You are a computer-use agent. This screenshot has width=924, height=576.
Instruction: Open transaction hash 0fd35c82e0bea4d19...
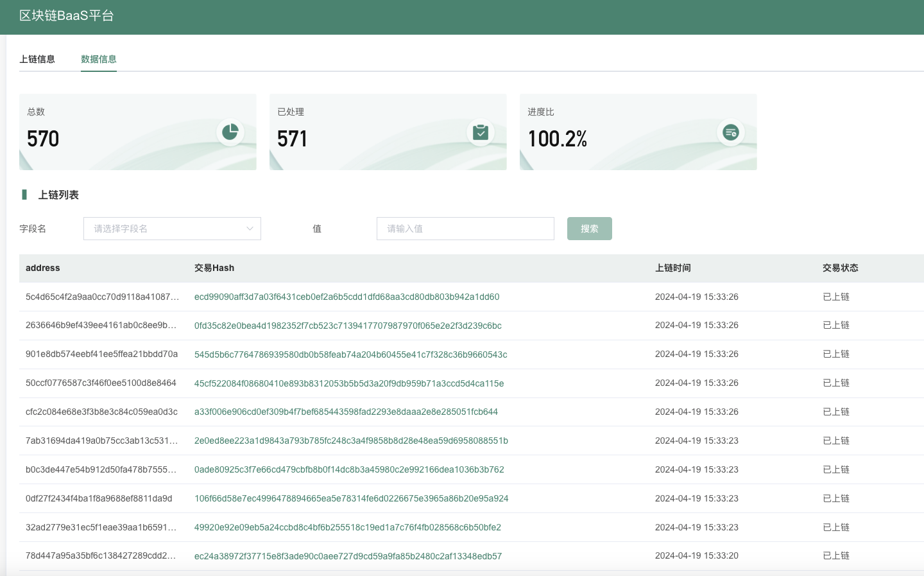pyautogui.click(x=348, y=326)
